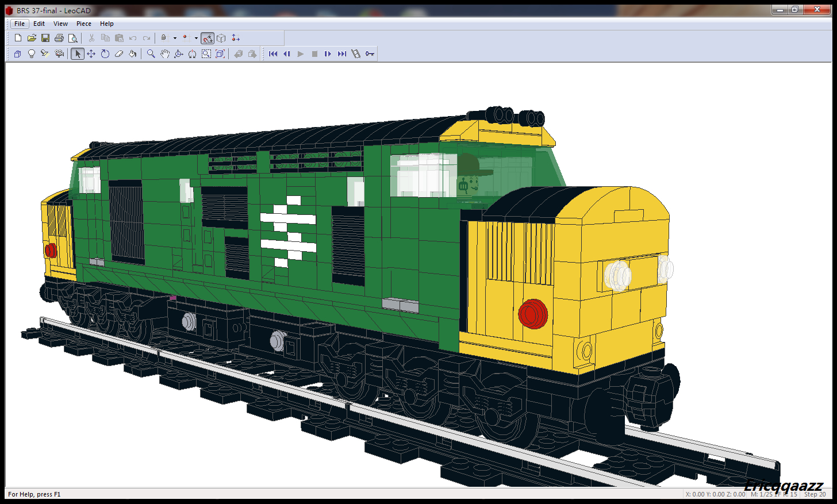Open the View menu
This screenshot has height=504, width=837.
(60, 24)
